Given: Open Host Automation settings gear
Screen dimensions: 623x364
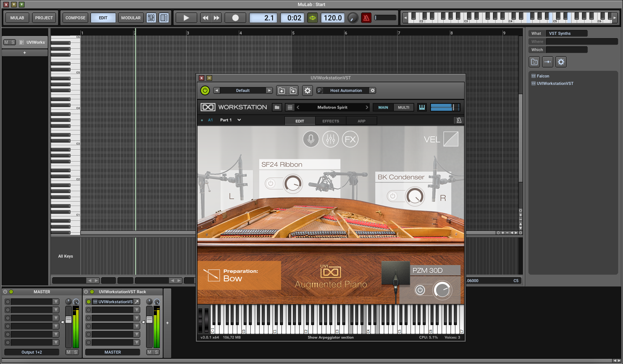Looking at the screenshot, I should pyautogui.click(x=373, y=90).
